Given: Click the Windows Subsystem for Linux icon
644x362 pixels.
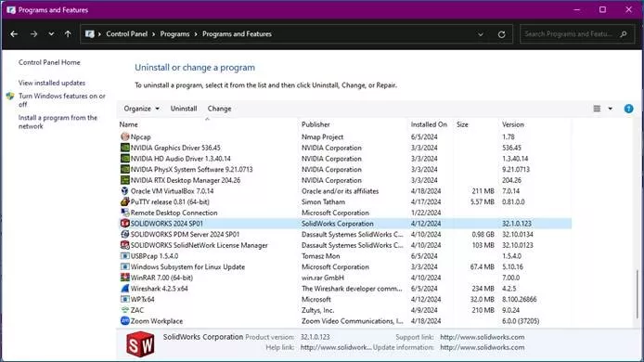Looking at the screenshot, I should pyautogui.click(x=125, y=266).
